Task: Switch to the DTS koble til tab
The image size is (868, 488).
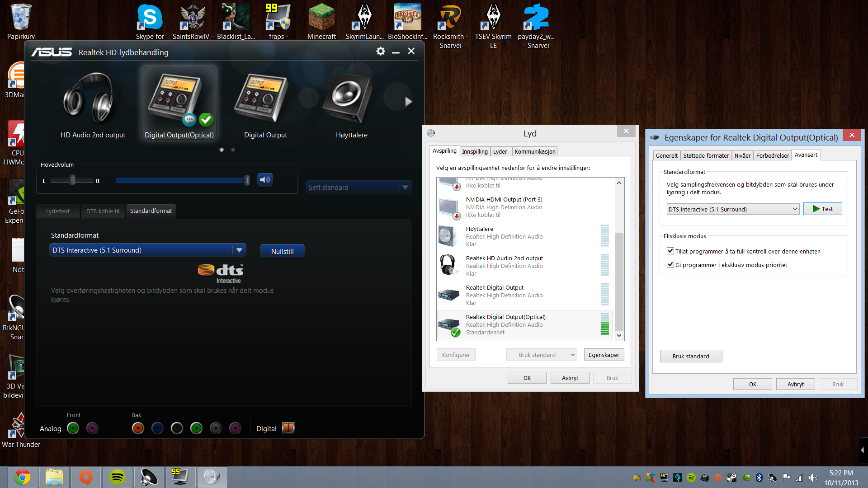Action: pyautogui.click(x=103, y=211)
